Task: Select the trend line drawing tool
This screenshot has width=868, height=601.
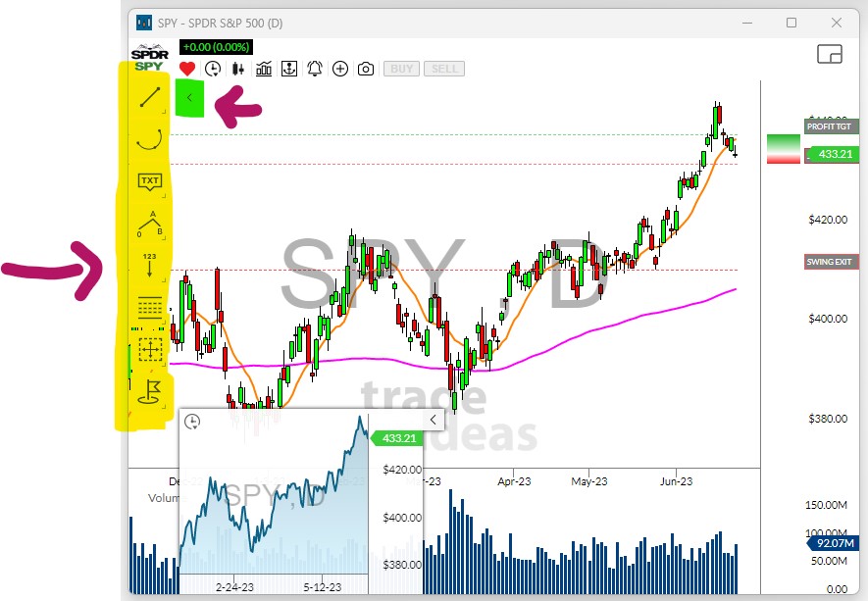Action: (x=150, y=97)
